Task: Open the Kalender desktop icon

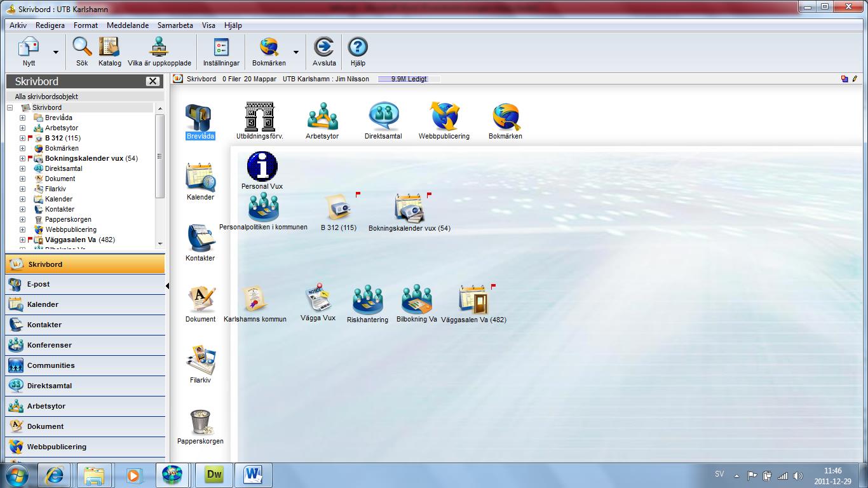Action: tap(200, 182)
